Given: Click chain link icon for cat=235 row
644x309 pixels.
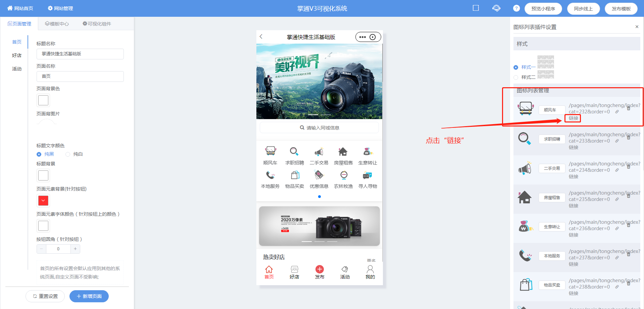Looking at the screenshot, I should click(617, 199).
